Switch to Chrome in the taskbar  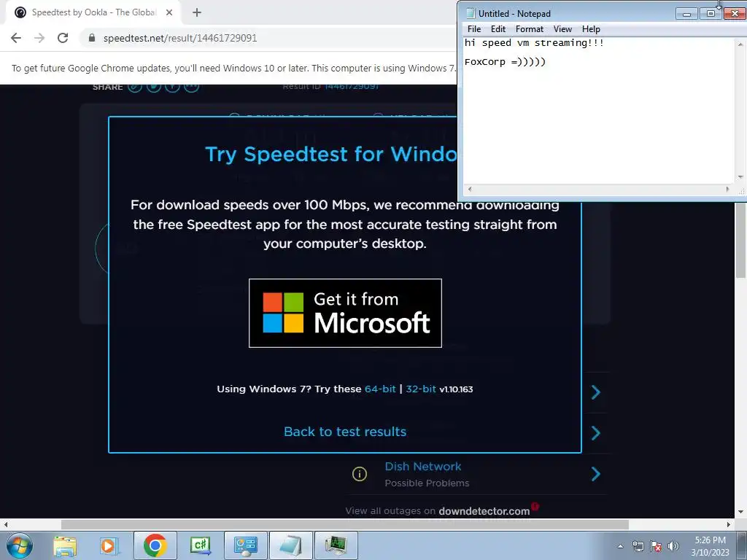coord(155,545)
